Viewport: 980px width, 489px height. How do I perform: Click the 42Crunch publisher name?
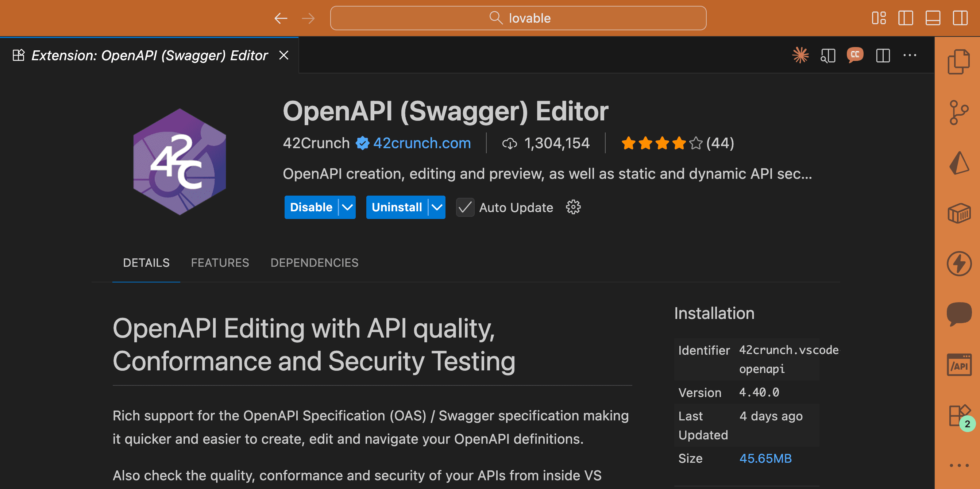pos(316,143)
